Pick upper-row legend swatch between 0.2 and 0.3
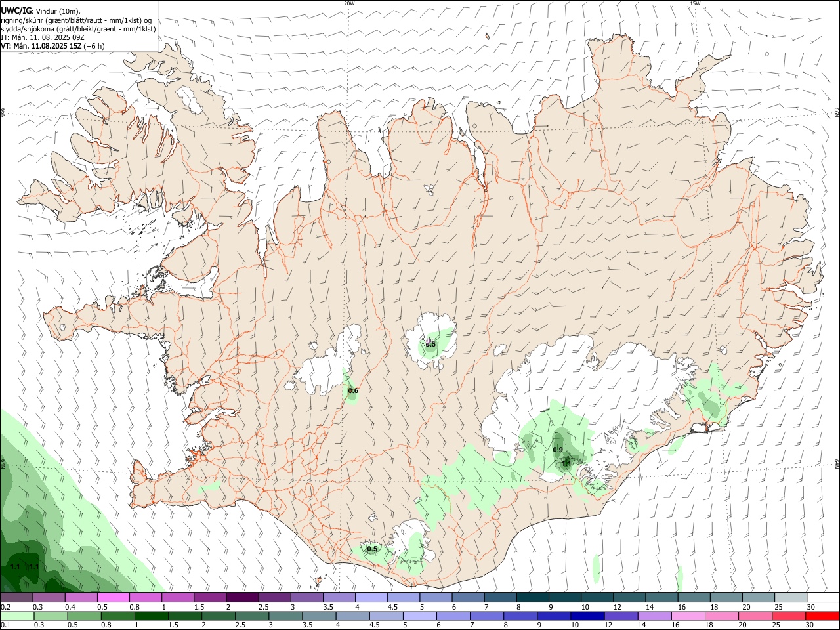 16,598
